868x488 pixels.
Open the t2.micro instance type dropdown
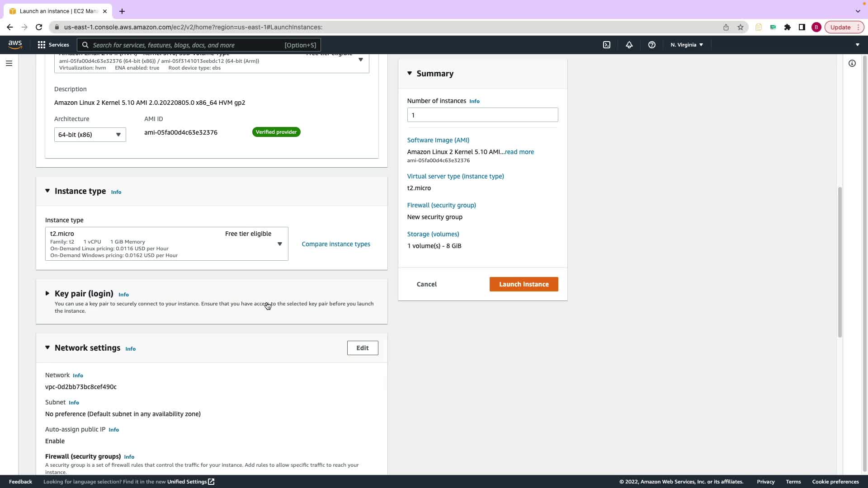tap(166, 244)
